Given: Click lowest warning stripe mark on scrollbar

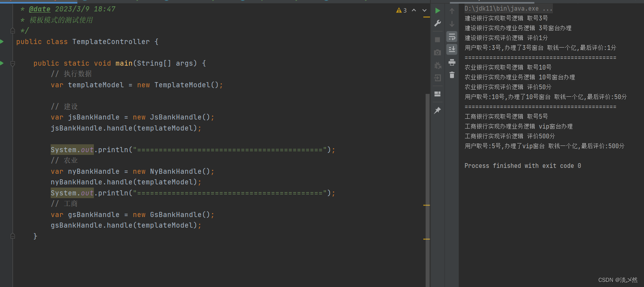Looking at the screenshot, I should [x=426, y=239].
